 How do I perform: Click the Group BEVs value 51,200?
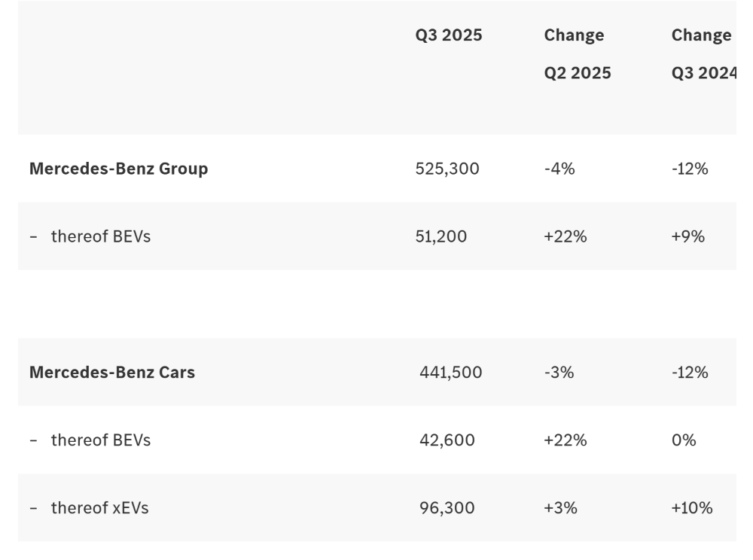tap(441, 236)
